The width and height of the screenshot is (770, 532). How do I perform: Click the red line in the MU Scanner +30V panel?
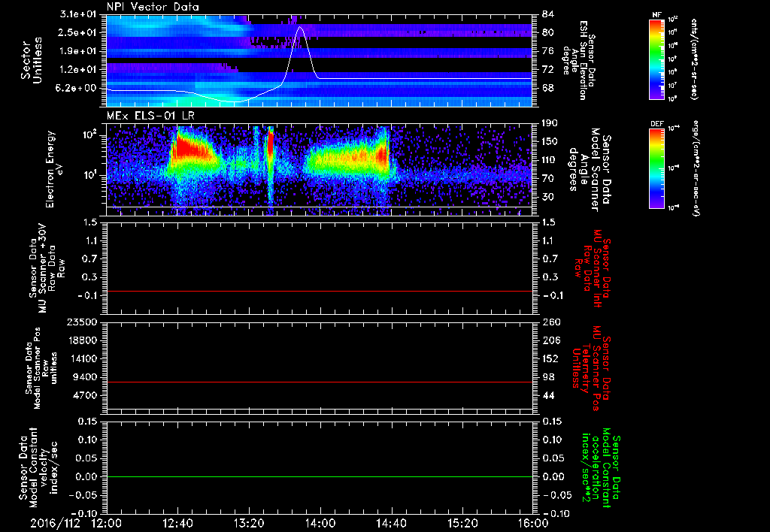pos(319,291)
